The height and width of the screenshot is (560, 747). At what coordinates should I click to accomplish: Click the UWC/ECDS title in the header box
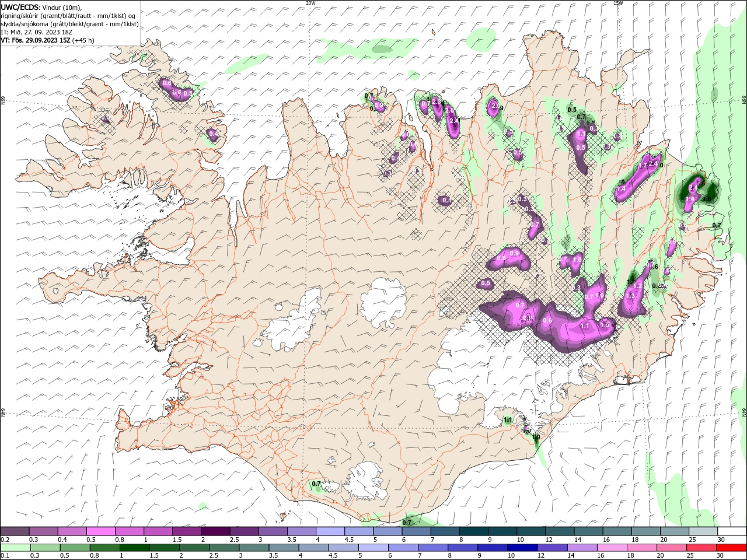point(21,6)
